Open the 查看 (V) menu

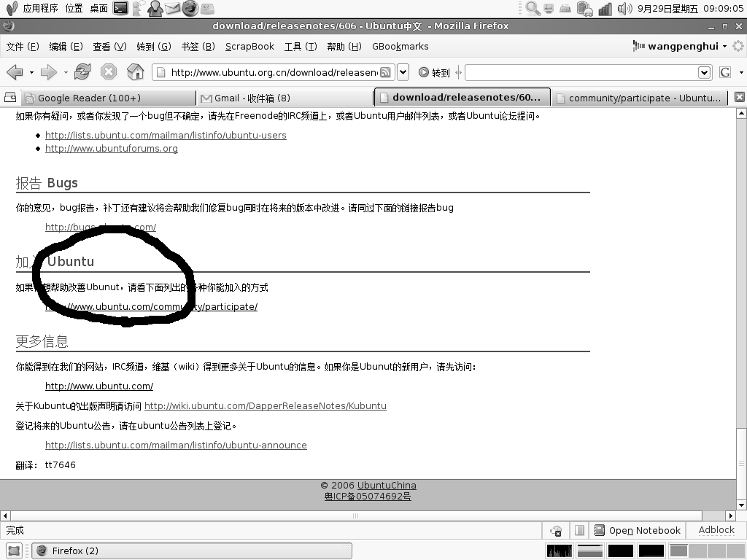109,46
